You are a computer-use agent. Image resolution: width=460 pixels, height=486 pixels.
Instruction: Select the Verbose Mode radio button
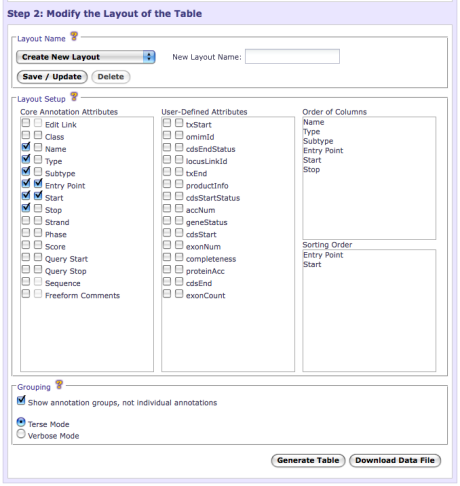click(x=21, y=434)
